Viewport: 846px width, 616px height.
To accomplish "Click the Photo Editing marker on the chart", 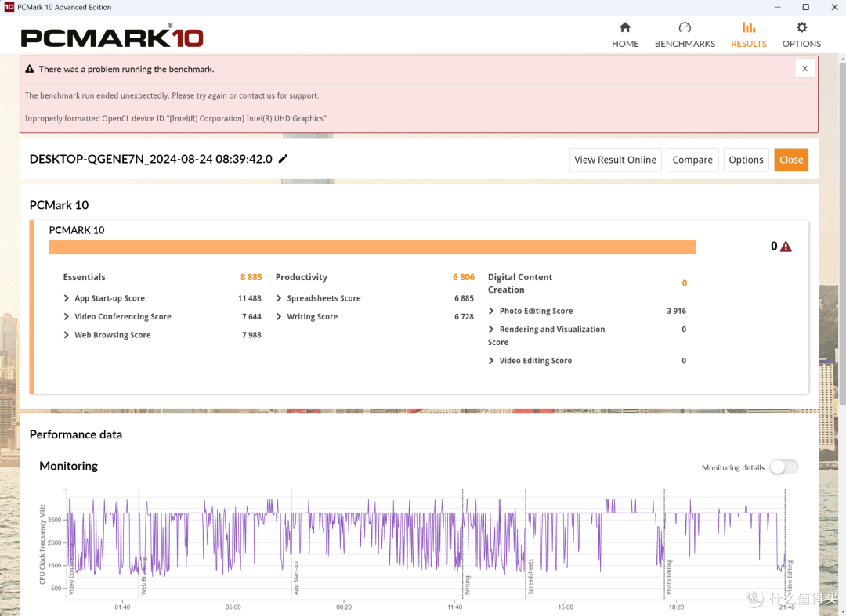I will [x=668, y=577].
